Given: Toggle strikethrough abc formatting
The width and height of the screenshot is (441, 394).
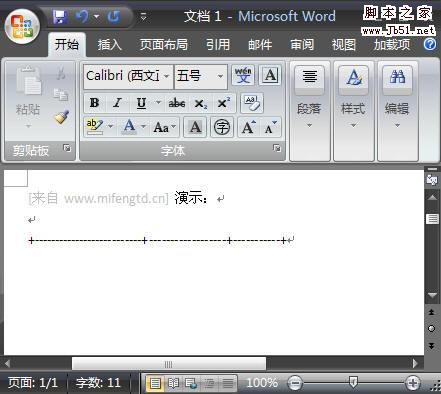Looking at the screenshot, I should pyautogui.click(x=177, y=103).
